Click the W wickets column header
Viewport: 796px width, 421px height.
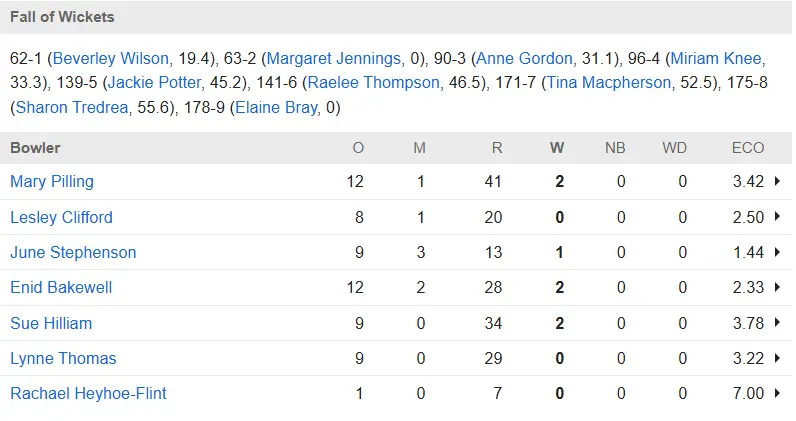[x=557, y=148]
